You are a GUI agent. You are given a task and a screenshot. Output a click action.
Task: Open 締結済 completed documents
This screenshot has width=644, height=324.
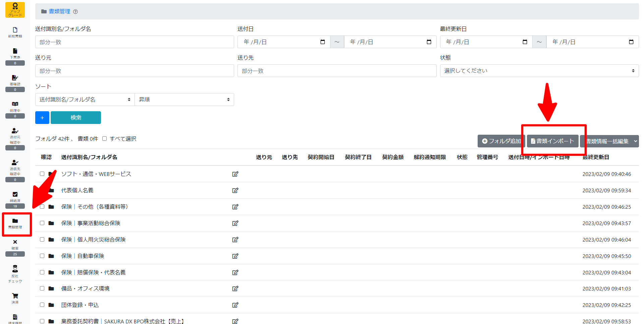[x=15, y=197]
